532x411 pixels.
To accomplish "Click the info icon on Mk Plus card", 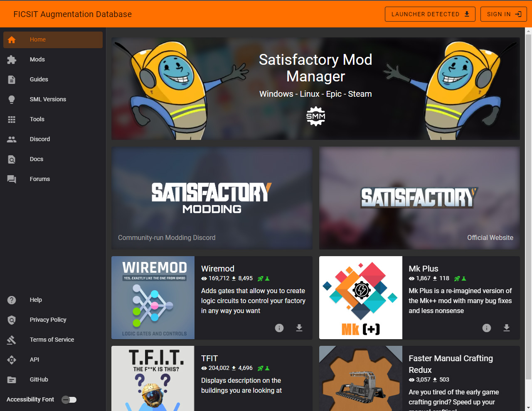I will point(487,328).
